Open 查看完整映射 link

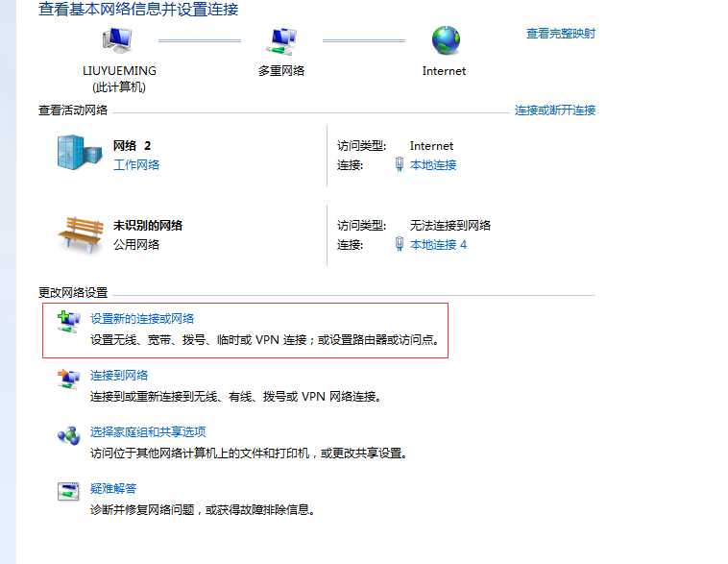560,34
